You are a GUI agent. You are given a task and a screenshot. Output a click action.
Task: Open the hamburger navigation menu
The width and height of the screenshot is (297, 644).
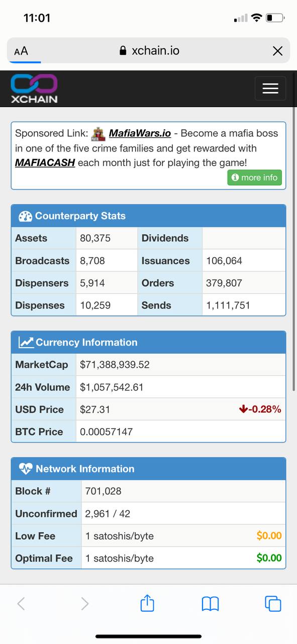point(270,89)
